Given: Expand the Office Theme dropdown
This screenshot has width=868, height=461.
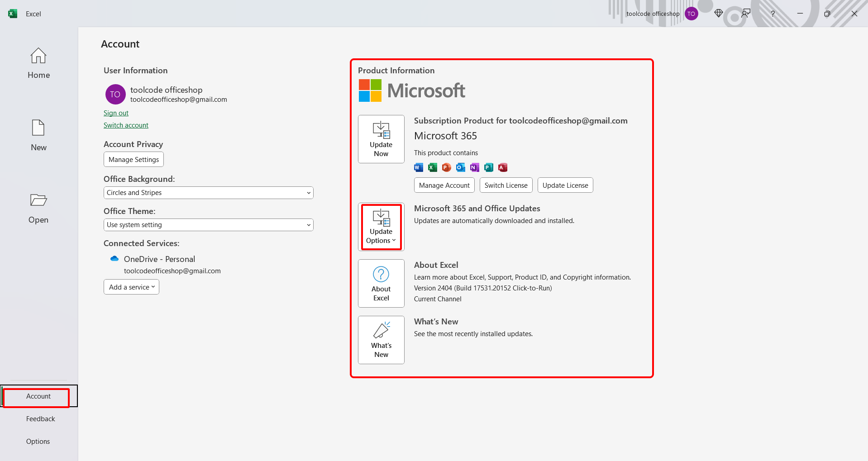Looking at the screenshot, I should [x=209, y=225].
